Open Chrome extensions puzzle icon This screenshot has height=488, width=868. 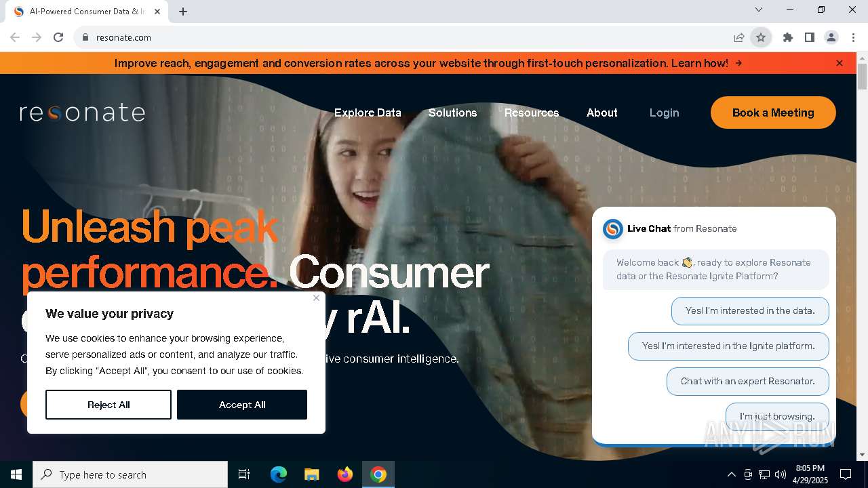(x=788, y=37)
